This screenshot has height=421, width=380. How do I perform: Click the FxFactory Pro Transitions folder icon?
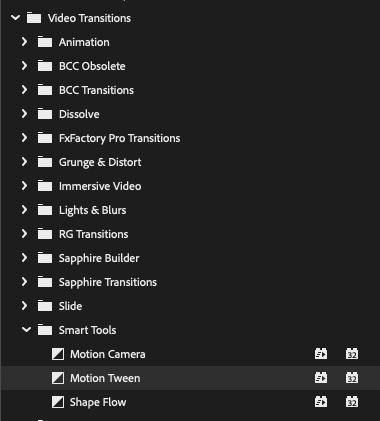45,138
